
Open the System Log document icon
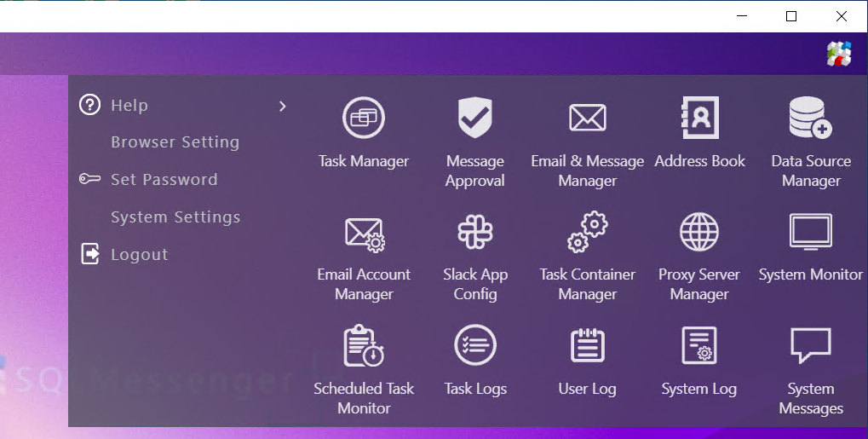[699, 345]
